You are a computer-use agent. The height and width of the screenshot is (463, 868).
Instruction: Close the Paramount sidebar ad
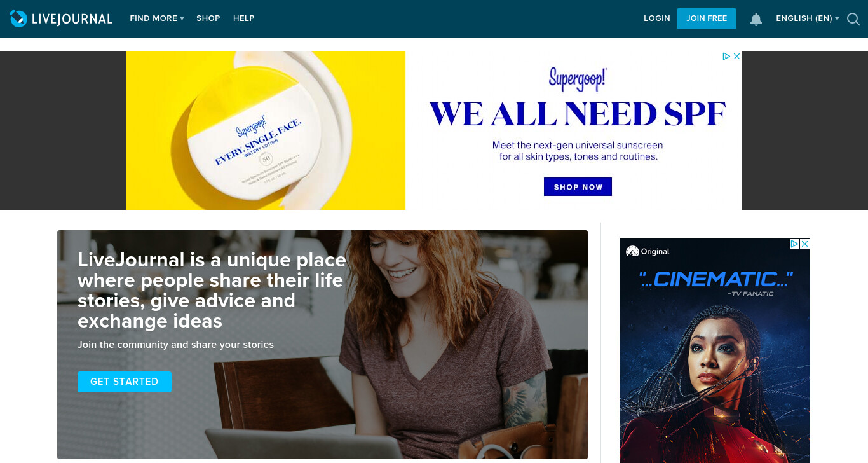[804, 244]
